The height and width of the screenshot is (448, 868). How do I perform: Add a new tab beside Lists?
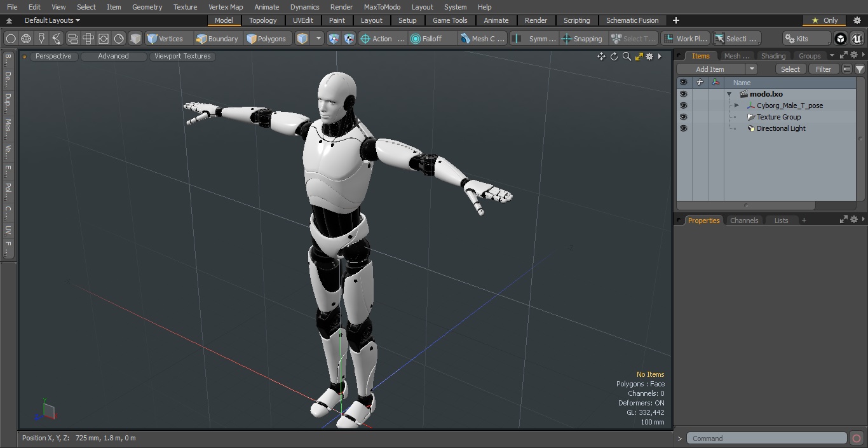[x=804, y=221]
